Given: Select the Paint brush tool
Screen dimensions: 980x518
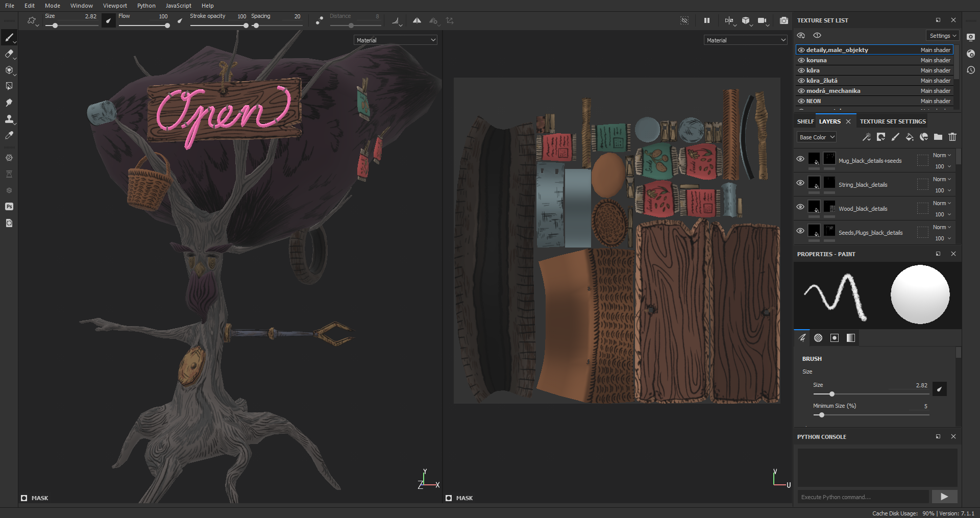Looking at the screenshot, I should pyautogui.click(x=9, y=37).
